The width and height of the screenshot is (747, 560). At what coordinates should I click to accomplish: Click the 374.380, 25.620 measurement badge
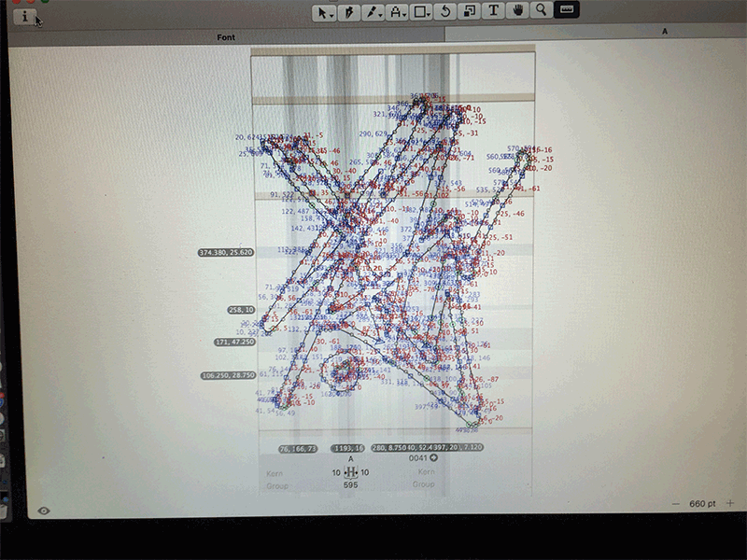point(226,252)
